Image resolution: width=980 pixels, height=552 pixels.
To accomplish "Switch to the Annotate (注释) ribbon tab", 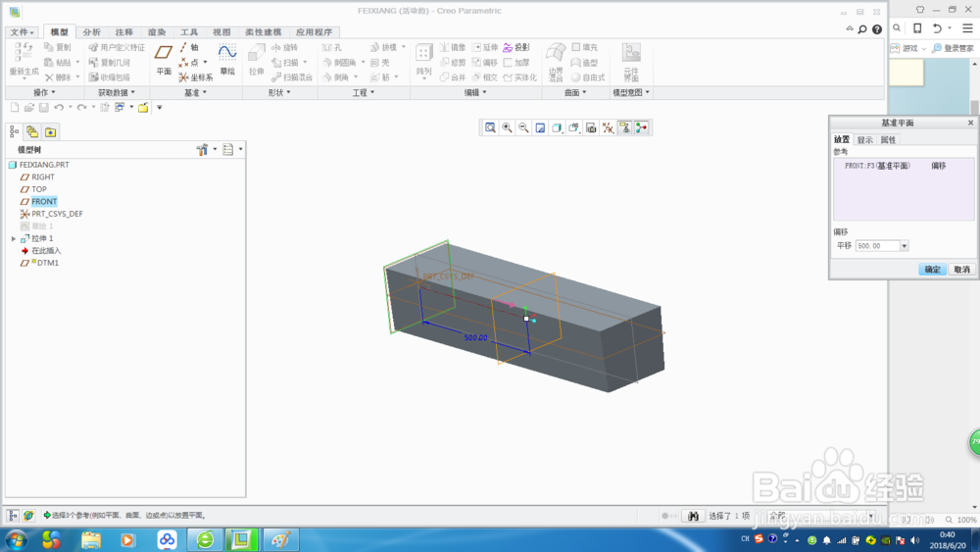I will (123, 32).
